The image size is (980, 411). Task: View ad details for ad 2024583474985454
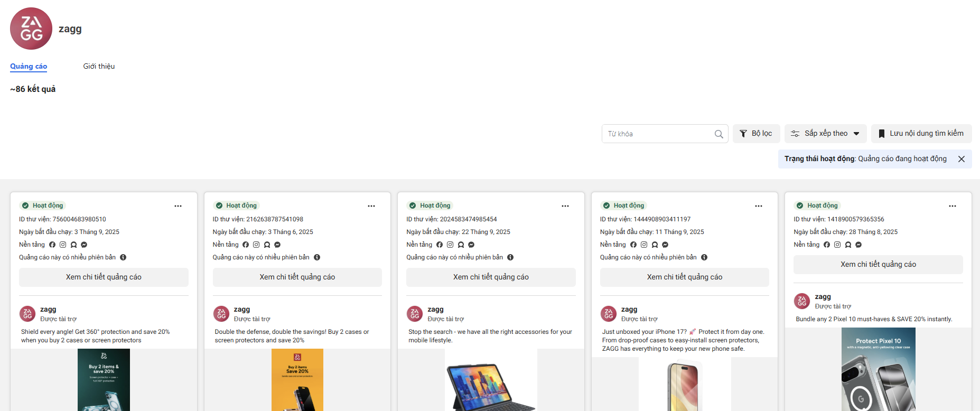click(x=491, y=277)
